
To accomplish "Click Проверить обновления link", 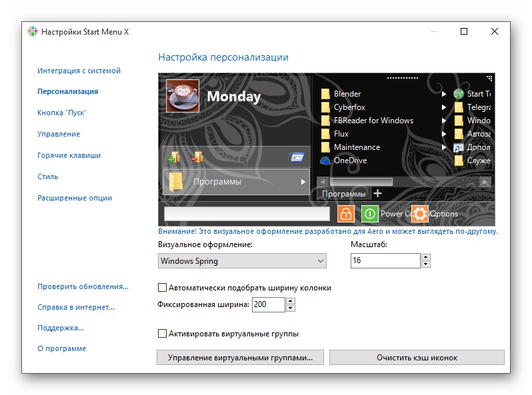I will click(x=83, y=286).
